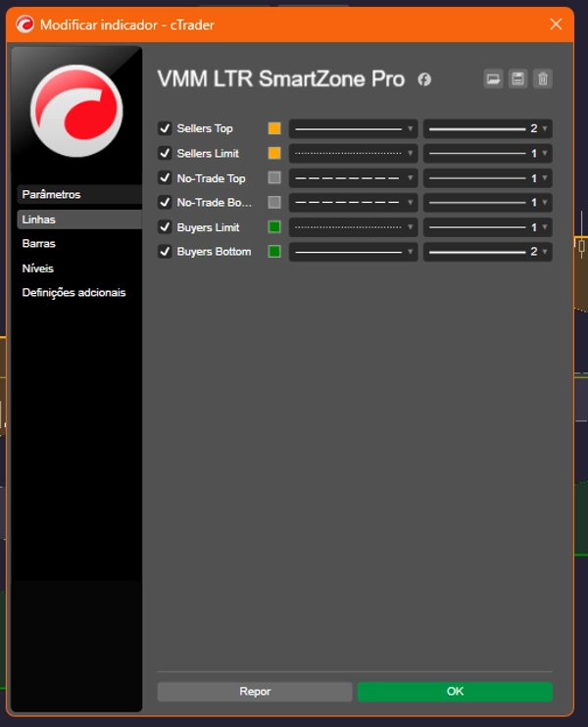Open Buyers Limit line style dropdown
This screenshot has width=588, height=727.
[x=354, y=227]
